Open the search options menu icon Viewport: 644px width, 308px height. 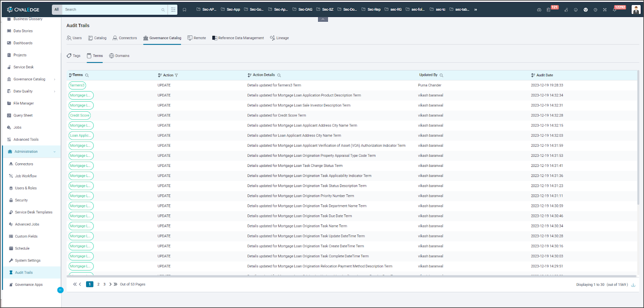pyautogui.click(x=173, y=10)
